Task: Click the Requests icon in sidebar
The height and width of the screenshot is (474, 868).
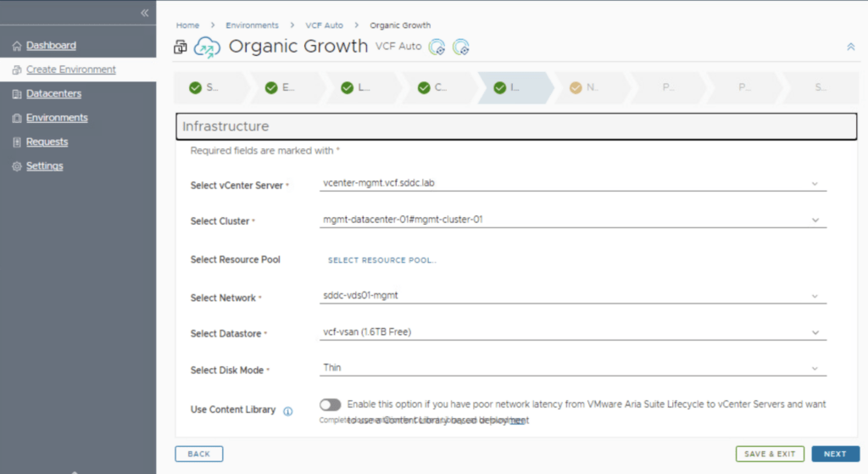Action: coord(17,142)
